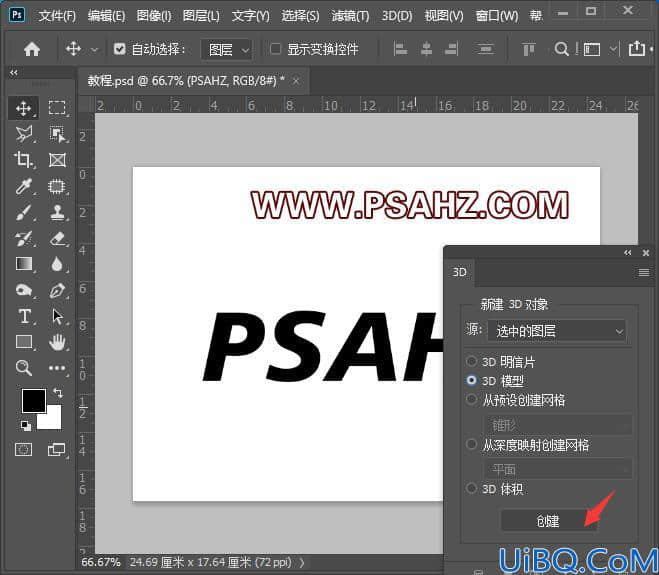This screenshot has height=575, width=659.
Task: Open the 图像(I) menu
Action: pyautogui.click(x=154, y=16)
